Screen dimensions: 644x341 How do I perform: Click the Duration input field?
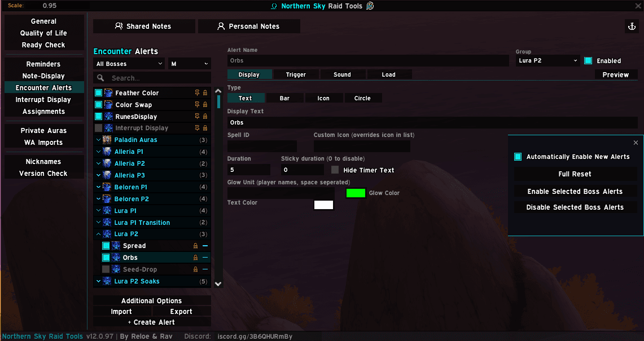249,170
